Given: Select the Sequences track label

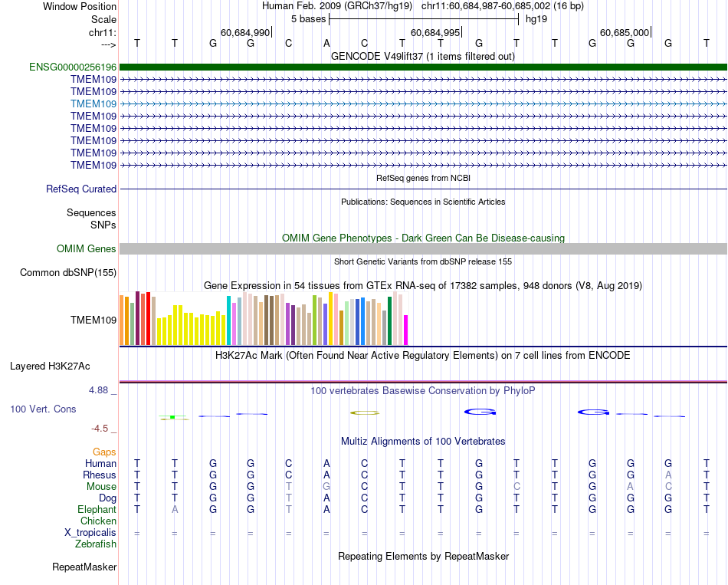Looking at the screenshot, I should pos(91,213).
